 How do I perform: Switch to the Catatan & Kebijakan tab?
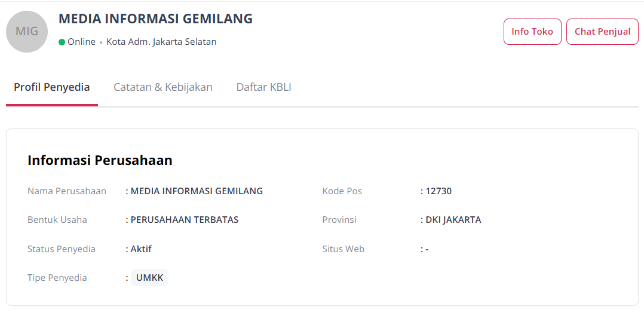163,87
